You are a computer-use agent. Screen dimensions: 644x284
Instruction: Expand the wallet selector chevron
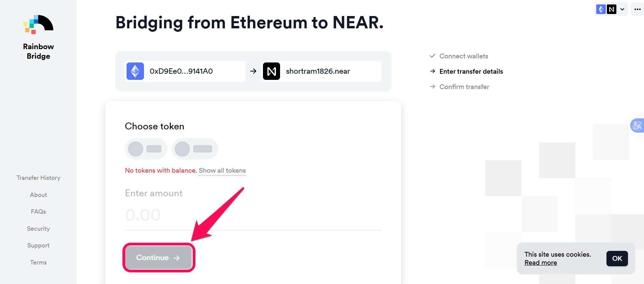(622, 9)
